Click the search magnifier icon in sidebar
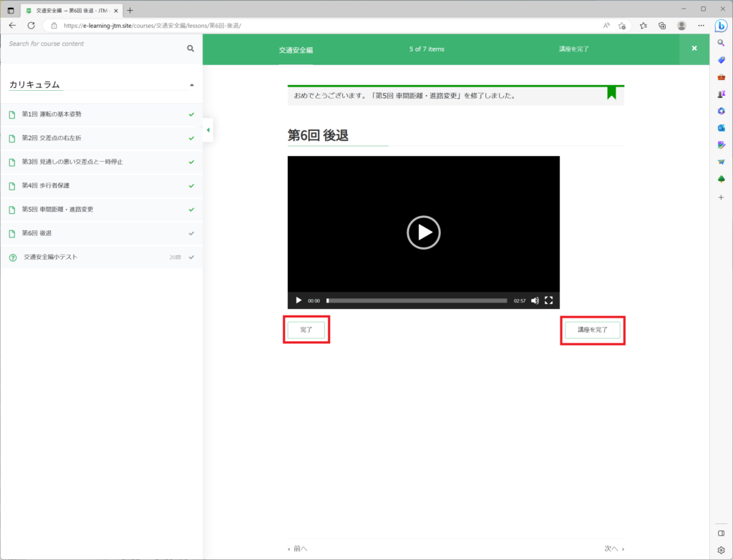This screenshot has width=733, height=560. pos(190,49)
